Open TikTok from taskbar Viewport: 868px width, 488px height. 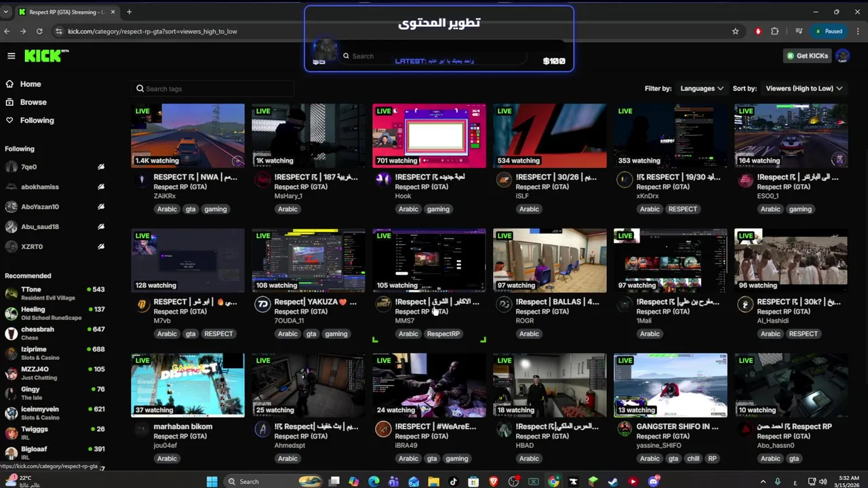454,482
